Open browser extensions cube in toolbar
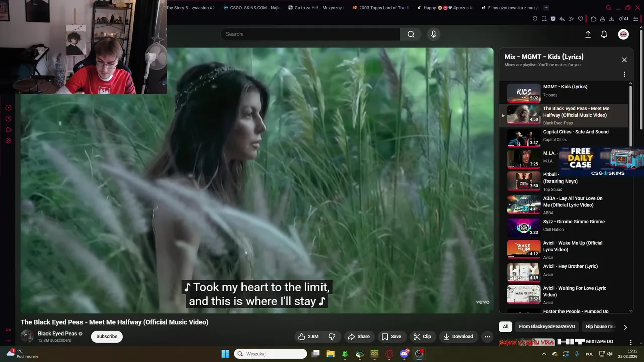Viewport: 644px width, 362px height. tap(593, 19)
